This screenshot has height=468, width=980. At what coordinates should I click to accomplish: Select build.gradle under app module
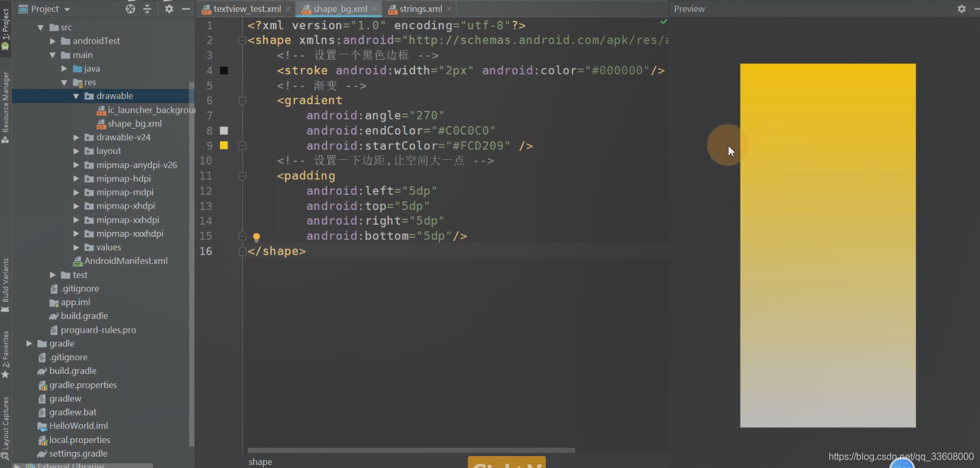tap(79, 316)
